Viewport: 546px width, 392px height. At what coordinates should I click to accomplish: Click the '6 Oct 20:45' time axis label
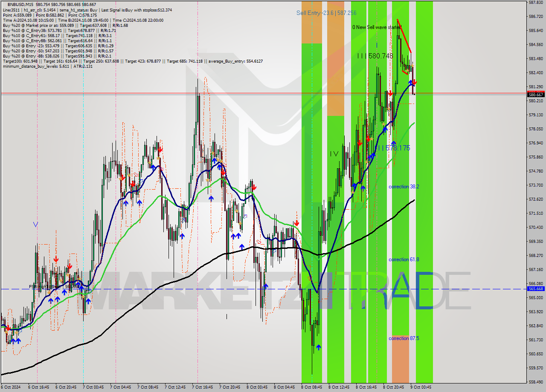click(x=66, y=387)
